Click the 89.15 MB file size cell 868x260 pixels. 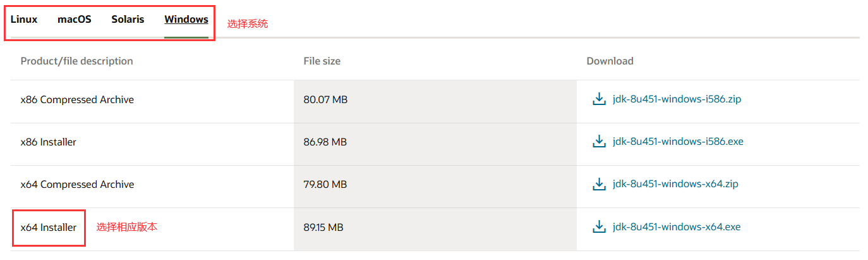[323, 227]
